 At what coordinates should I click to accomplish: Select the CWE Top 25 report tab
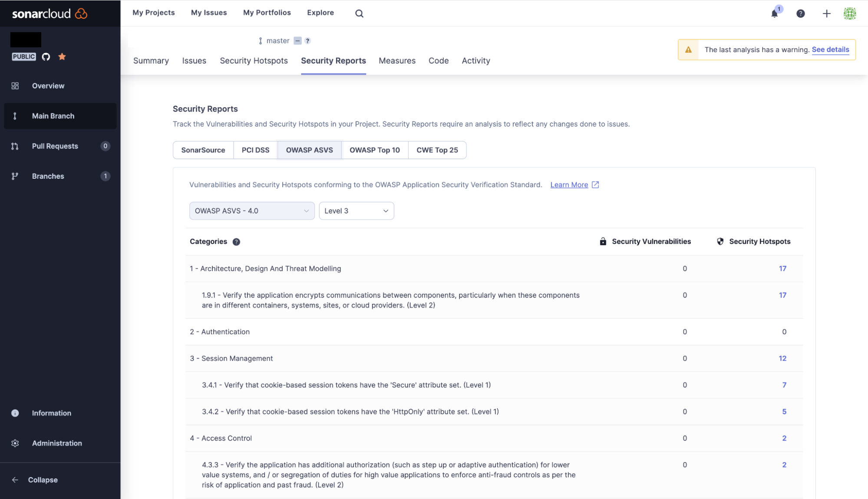point(437,150)
